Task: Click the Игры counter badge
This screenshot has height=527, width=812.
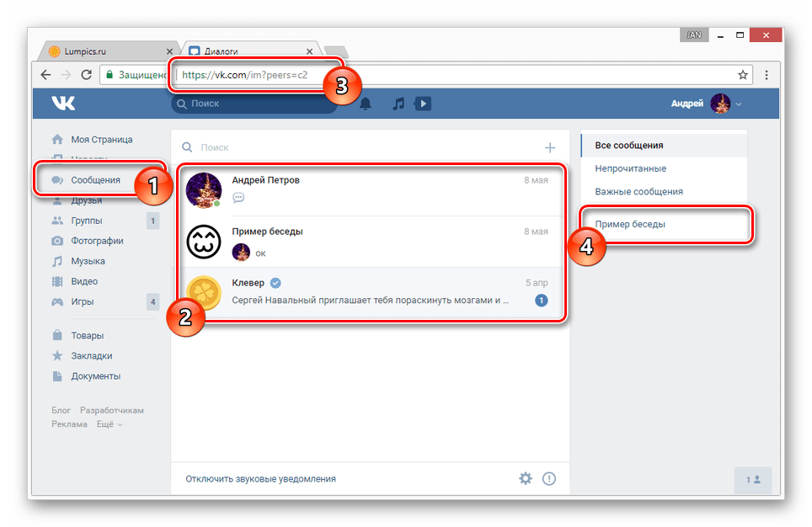Action: pos(152,301)
